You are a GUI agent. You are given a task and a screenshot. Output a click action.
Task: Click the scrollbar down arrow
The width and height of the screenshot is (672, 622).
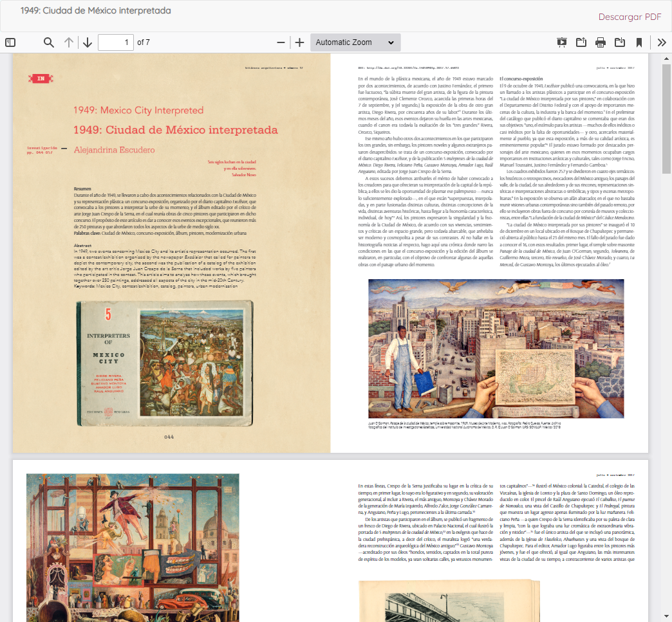pos(666,617)
